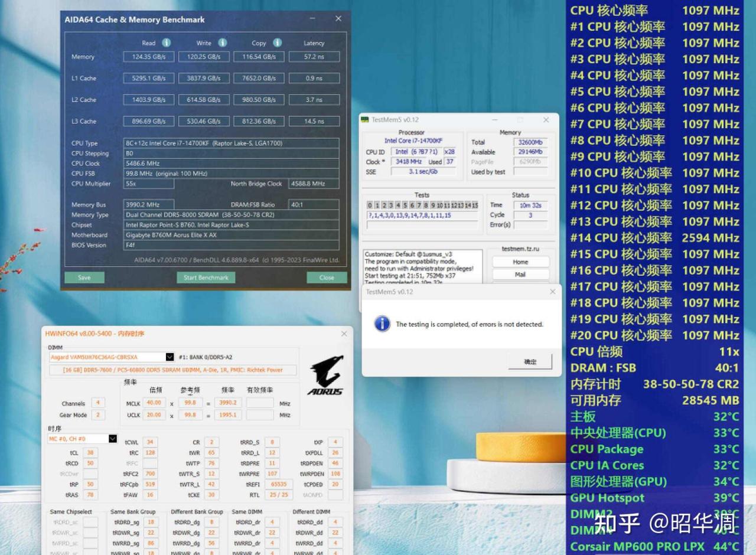Click the tWRPDEN value 108
Image resolution: width=756 pixels, height=555 pixels.
[335, 474]
